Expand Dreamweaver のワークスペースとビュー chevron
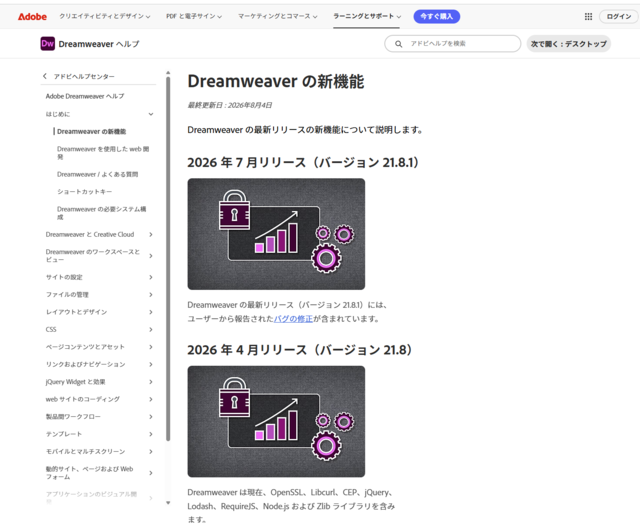Screen dimensions: 640x524 pyautogui.click(x=151, y=256)
